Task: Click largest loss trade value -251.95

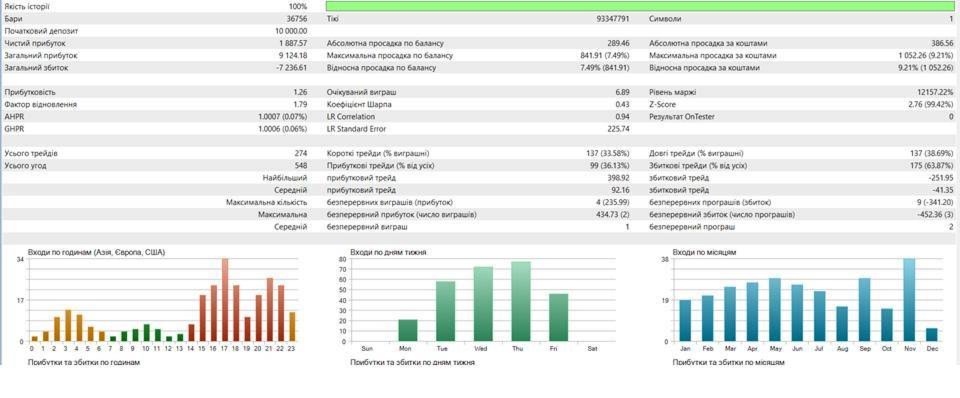Action: (x=941, y=178)
